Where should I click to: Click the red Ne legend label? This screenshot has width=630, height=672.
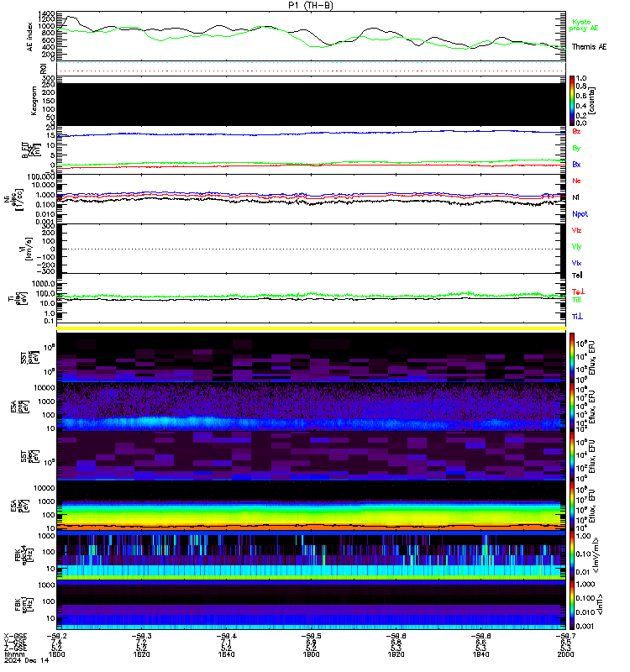pyautogui.click(x=576, y=181)
